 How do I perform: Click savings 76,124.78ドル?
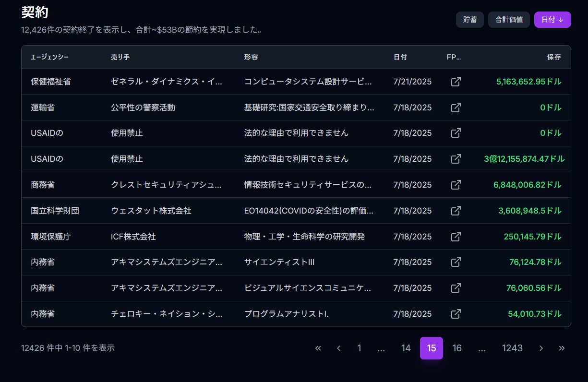point(536,262)
